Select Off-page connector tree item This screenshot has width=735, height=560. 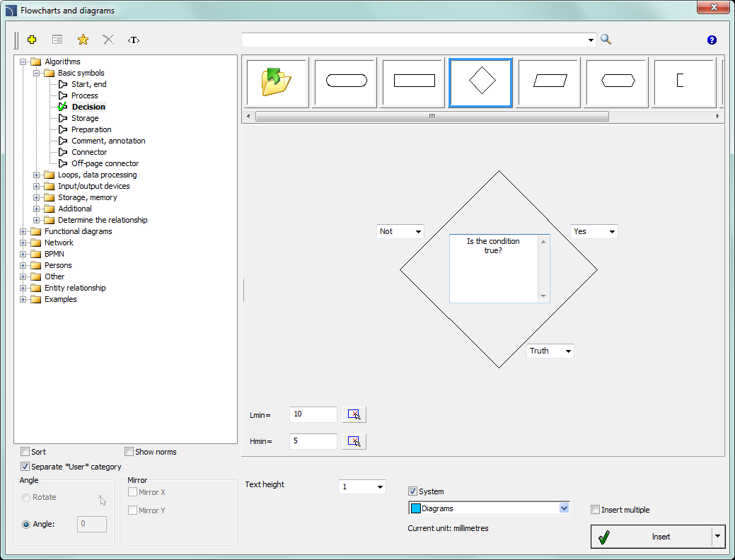pyautogui.click(x=105, y=163)
